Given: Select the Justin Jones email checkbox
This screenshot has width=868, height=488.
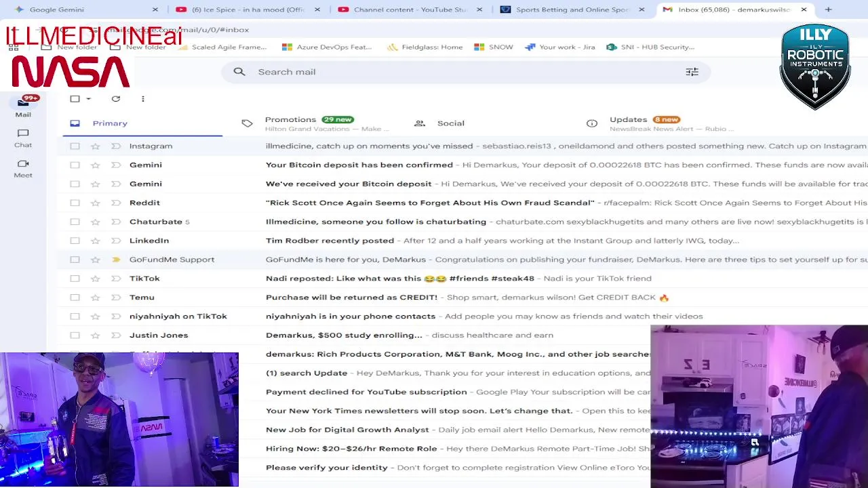Looking at the screenshot, I should (x=75, y=335).
